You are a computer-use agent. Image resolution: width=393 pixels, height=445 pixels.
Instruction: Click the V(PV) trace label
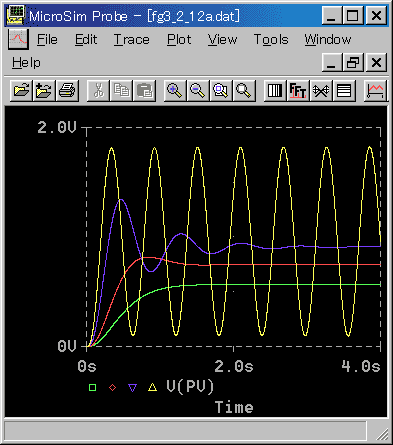(x=190, y=386)
